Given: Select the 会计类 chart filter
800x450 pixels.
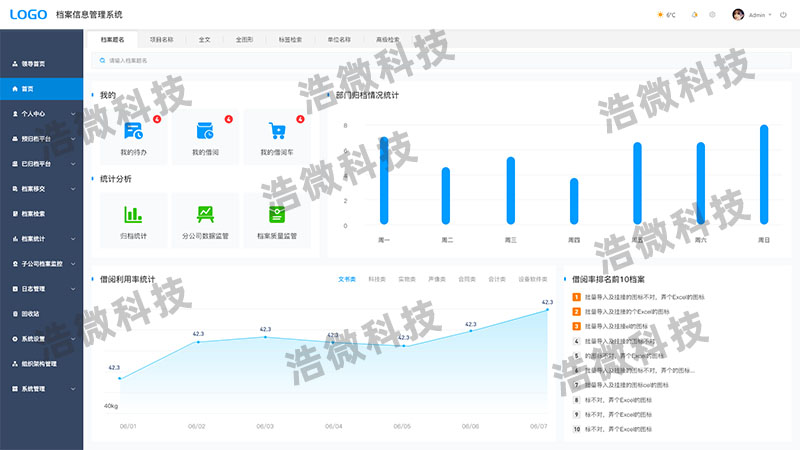Looking at the screenshot, I should 497,279.
